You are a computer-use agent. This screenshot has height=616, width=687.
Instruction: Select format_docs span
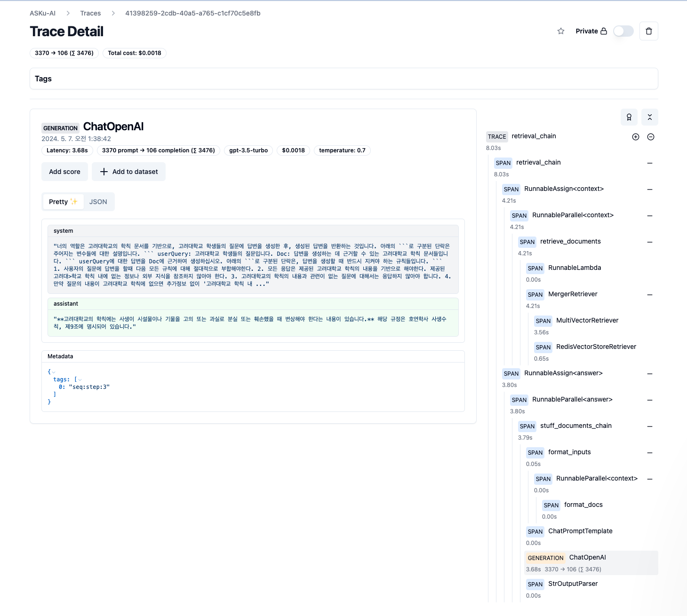599,510
